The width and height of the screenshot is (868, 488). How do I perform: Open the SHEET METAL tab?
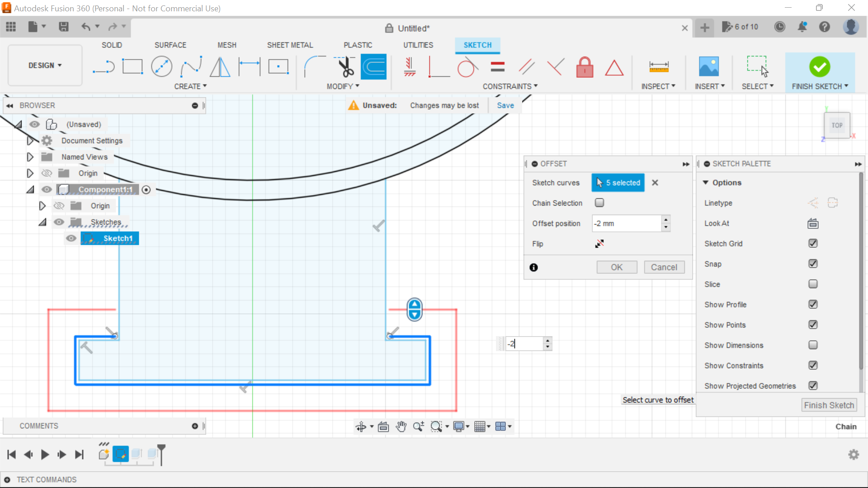coord(290,45)
